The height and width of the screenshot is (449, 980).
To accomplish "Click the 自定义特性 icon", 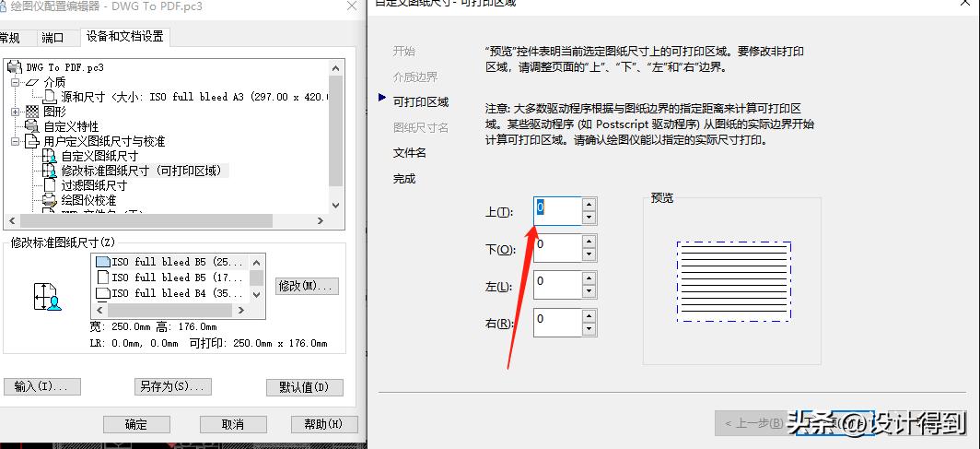I will pyautogui.click(x=32, y=126).
